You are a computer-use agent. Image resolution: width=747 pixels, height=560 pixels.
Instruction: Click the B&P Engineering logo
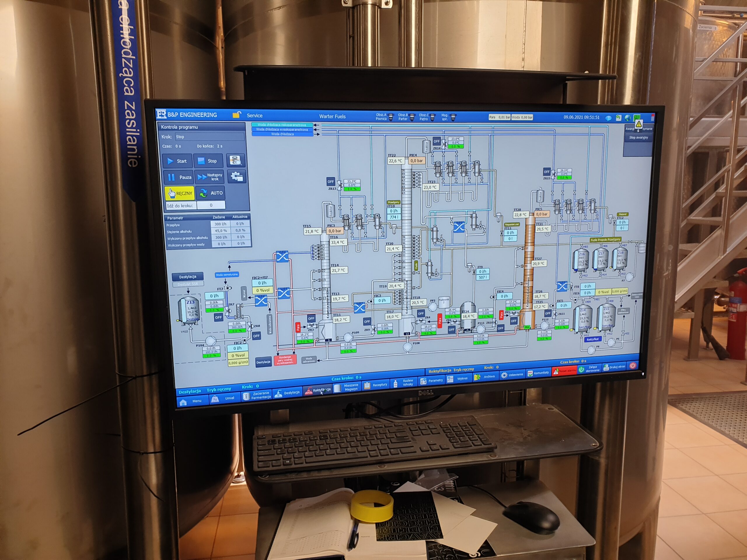(x=161, y=114)
